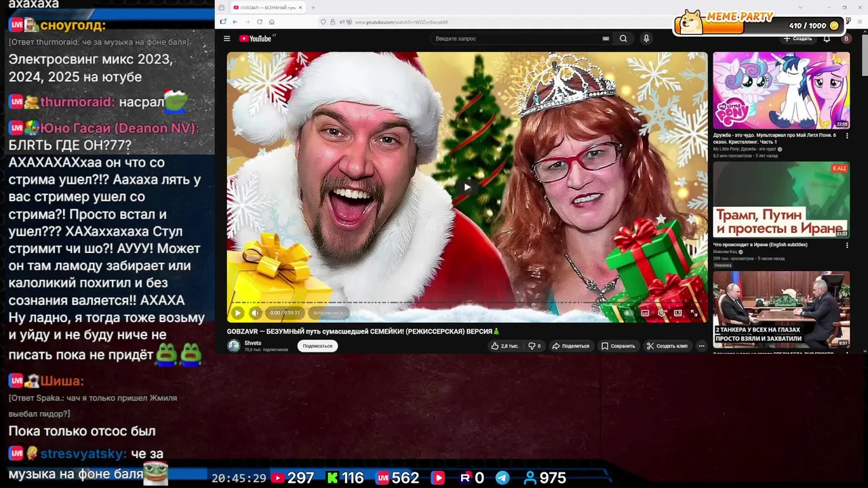Reload the page in the browser

point(260,22)
